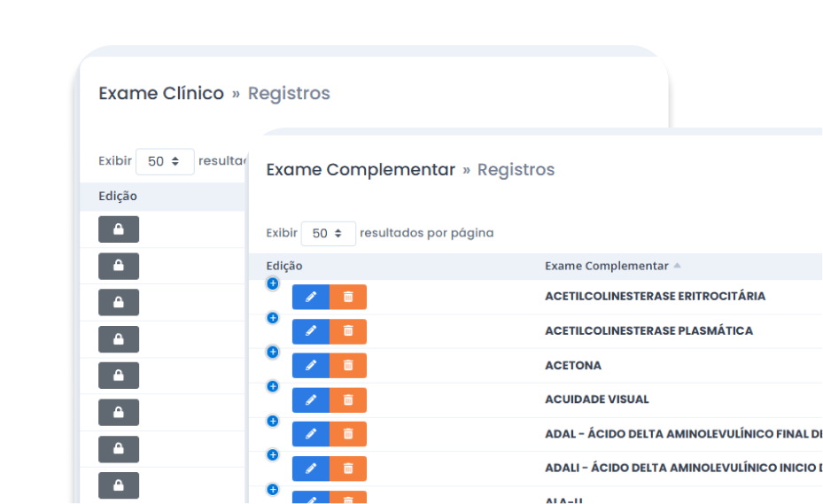Expand the ACUIDADE VISUAL row details

pyautogui.click(x=273, y=386)
